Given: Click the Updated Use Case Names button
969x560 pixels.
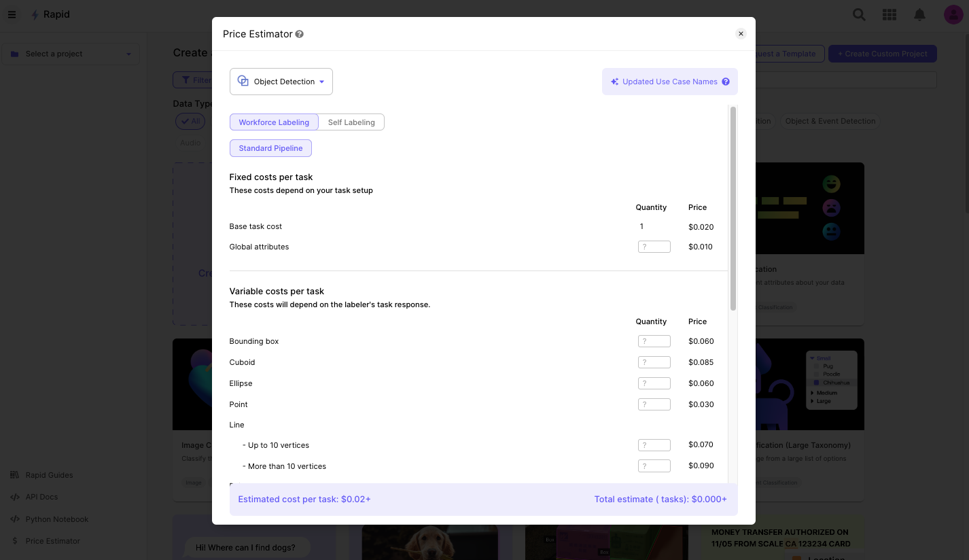Looking at the screenshot, I should click(670, 82).
